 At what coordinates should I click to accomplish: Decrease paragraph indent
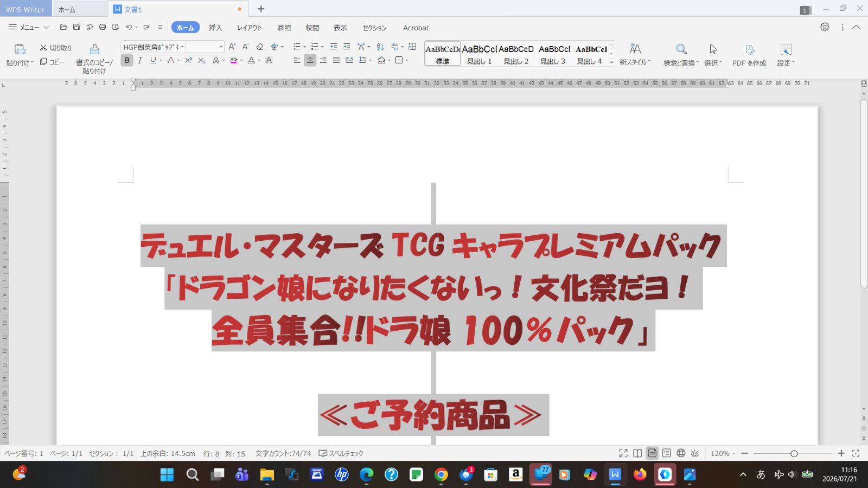(x=334, y=47)
